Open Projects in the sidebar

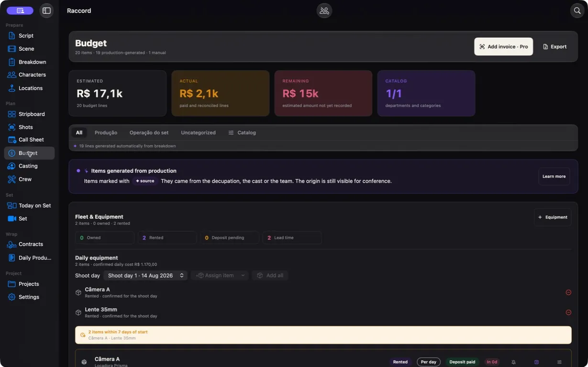29,284
